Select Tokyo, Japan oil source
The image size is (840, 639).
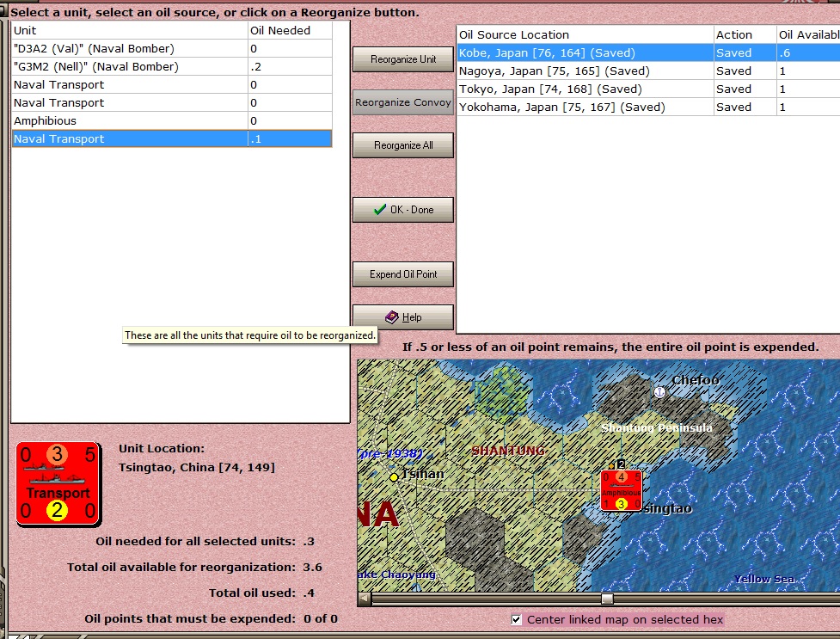(x=648, y=89)
